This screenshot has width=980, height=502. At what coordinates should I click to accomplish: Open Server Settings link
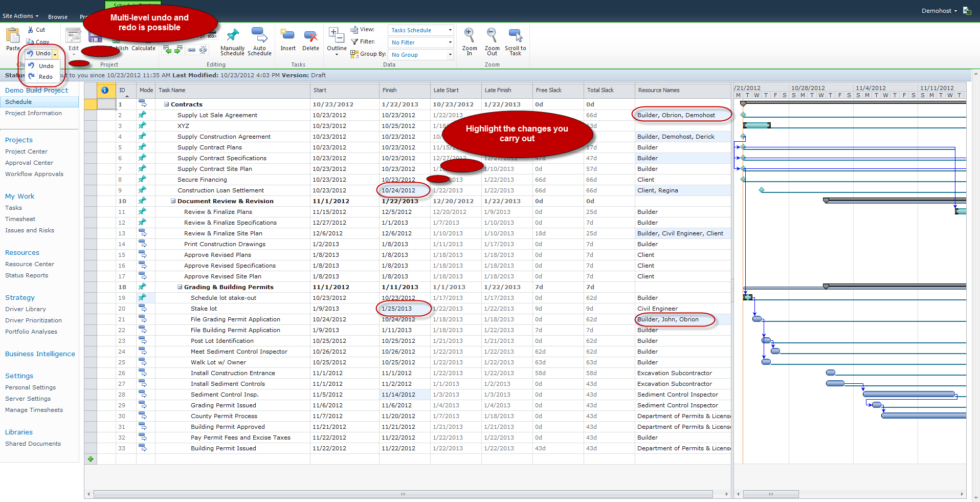28,399
